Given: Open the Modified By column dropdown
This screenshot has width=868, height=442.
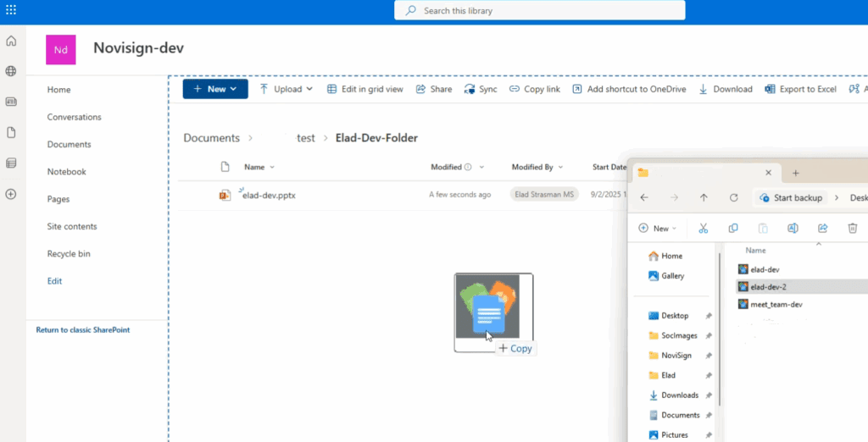Looking at the screenshot, I should 561,167.
